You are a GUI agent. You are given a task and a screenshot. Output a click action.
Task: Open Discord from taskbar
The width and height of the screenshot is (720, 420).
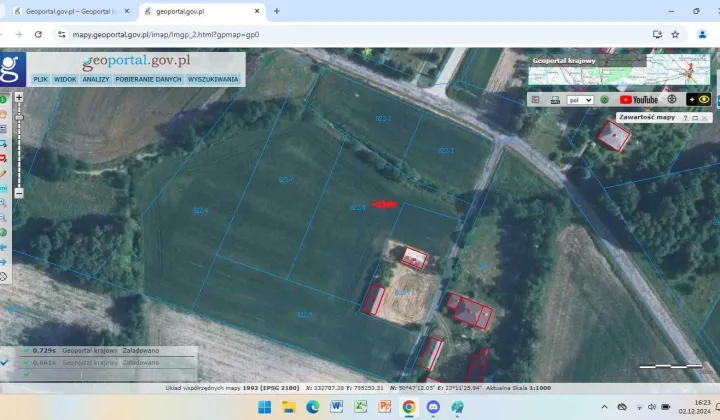(x=433, y=407)
